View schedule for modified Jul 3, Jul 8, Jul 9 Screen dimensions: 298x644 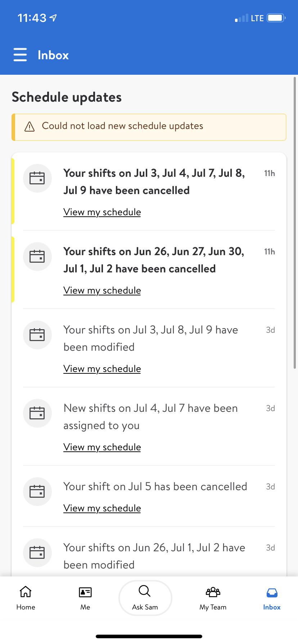click(x=102, y=369)
